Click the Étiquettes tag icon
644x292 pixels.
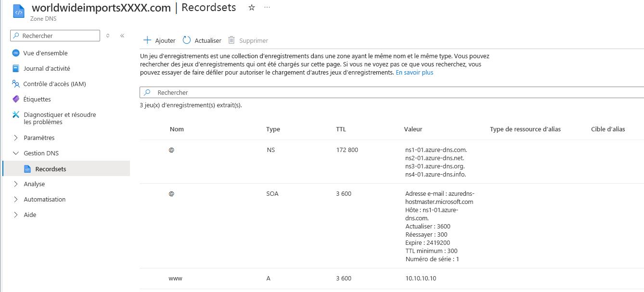coord(16,99)
